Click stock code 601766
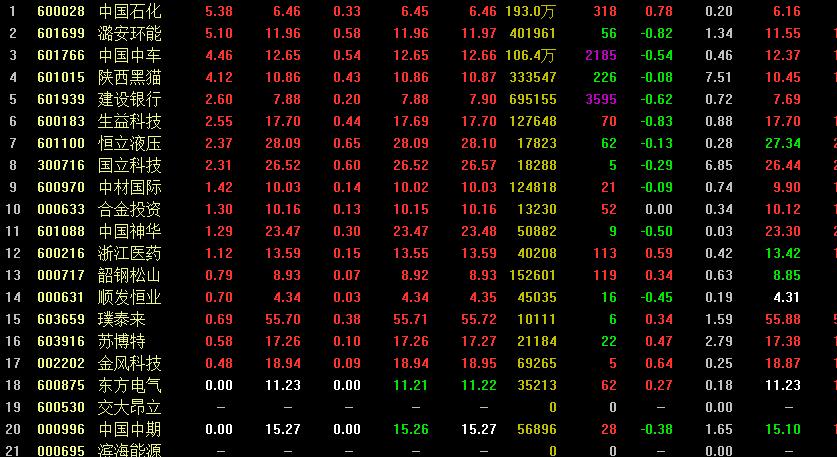The width and height of the screenshot is (837, 457). (x=61, y=55)
